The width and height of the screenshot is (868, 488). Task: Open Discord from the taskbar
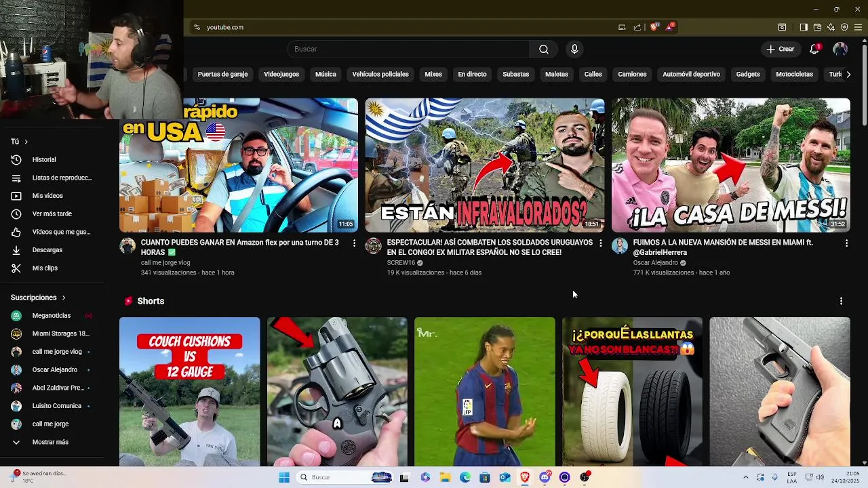545,477
